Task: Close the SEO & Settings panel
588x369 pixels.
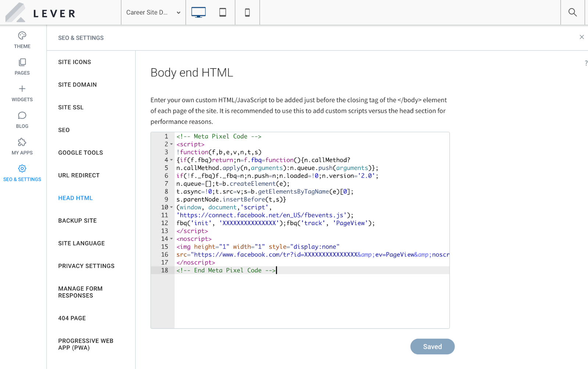Action: coord(582,37)
